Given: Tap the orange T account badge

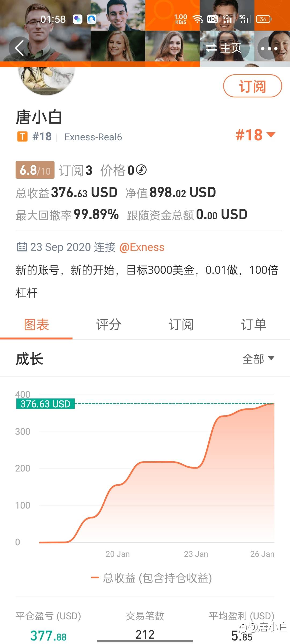Looking at the screenshot, I should point(23,137).
